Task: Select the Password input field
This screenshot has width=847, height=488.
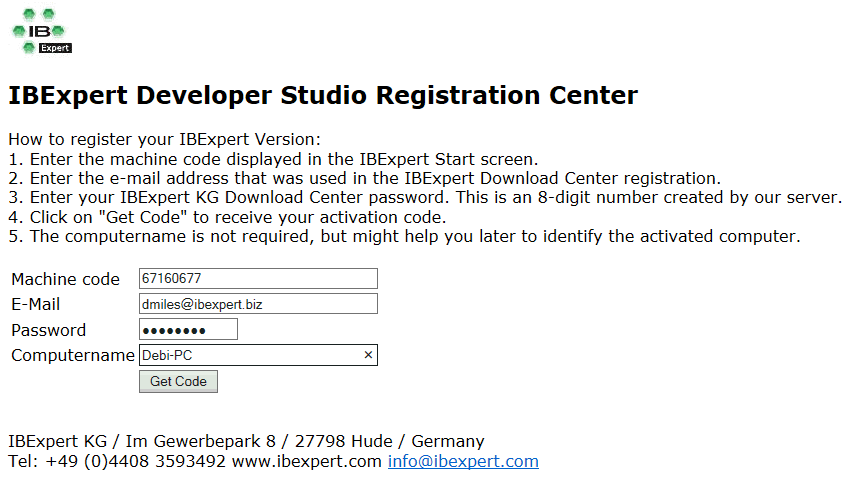Action: click(x=188, y=330)
